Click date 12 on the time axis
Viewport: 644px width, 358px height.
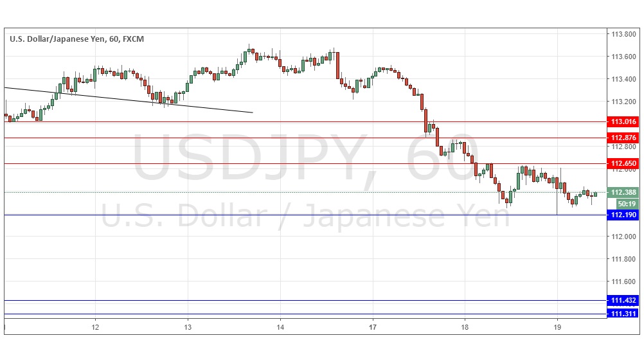click(95, 328)
